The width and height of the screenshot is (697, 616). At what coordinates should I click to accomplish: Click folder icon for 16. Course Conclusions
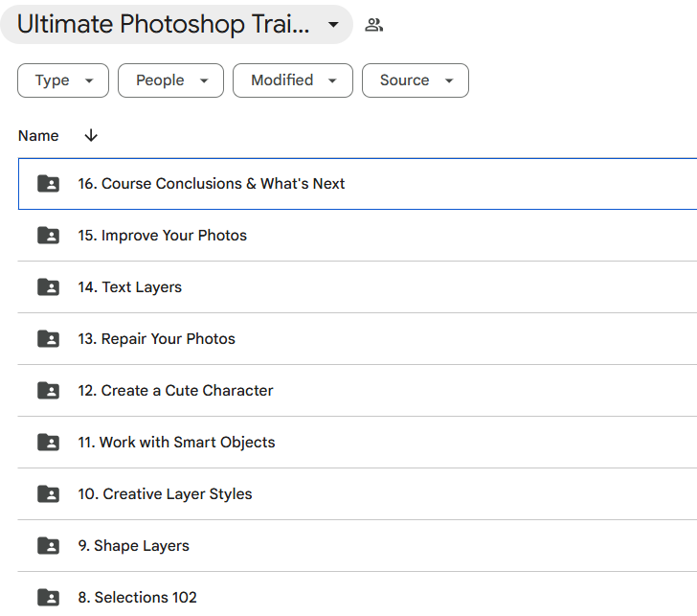click(x=49, y=183)
